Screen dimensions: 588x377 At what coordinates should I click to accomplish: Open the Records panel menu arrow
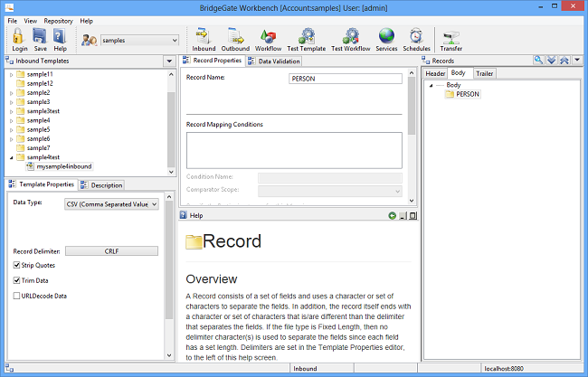coord(577,60)
